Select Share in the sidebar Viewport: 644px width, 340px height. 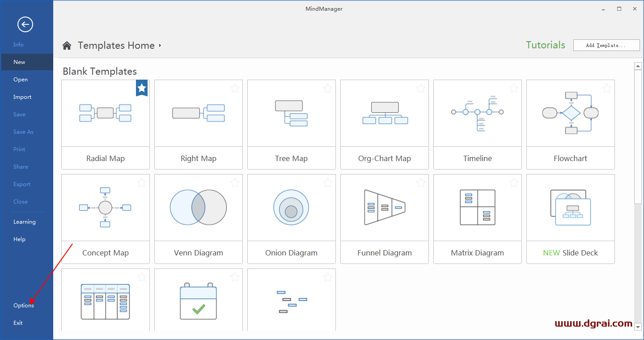pyautogui.click(x=21, y=167)
